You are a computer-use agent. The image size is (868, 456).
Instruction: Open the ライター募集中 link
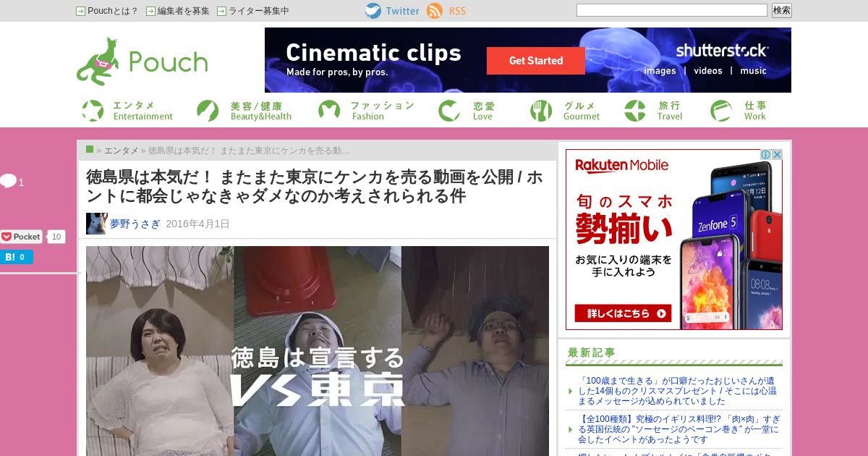[259, 11]
